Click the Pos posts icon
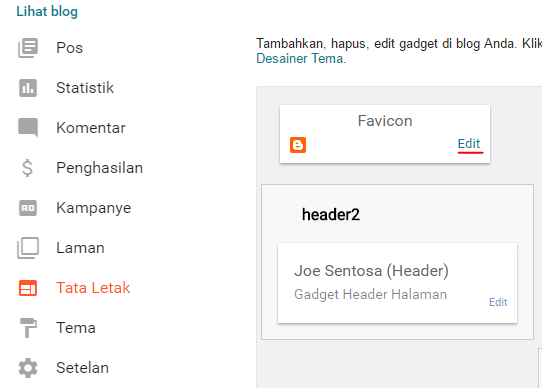The image size is (542, 388). pos(28,48)
